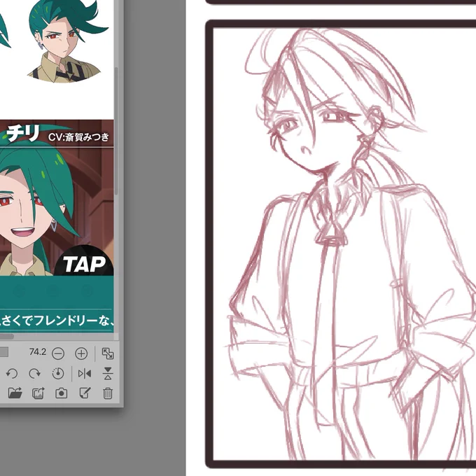Rotate Sub View image left

tap(12, 373)
